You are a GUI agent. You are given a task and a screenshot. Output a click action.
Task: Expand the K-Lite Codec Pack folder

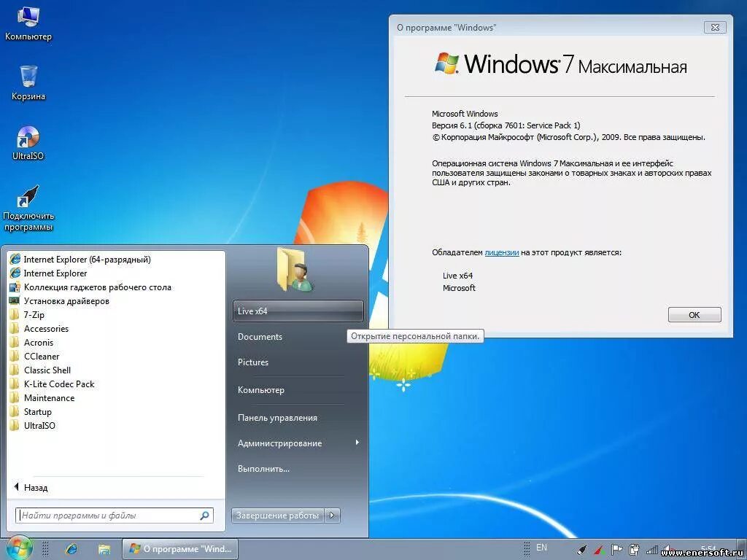click(x=53, y=384)
